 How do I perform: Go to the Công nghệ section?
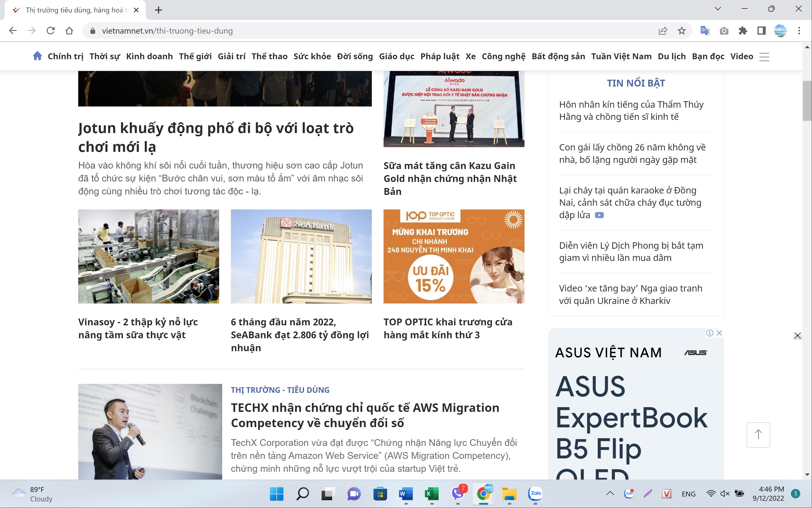[x=504, y=56]
